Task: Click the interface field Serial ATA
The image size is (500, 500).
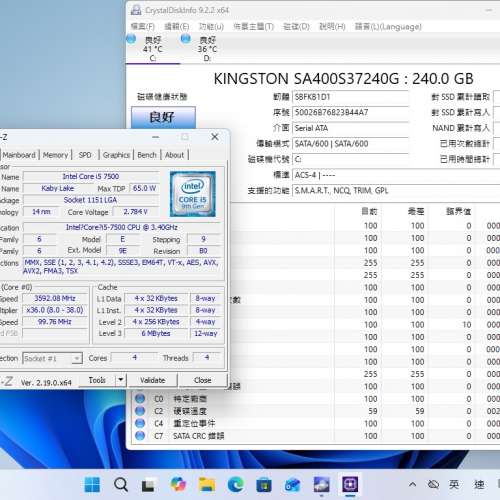Action: tap(350, 128)
